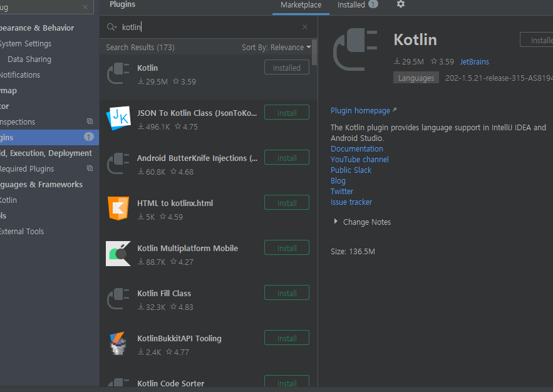Viewport: 553px width, 392px height.
Task: Click the Android ButterKnife Injections plugin icon
Action: (118, 163)
